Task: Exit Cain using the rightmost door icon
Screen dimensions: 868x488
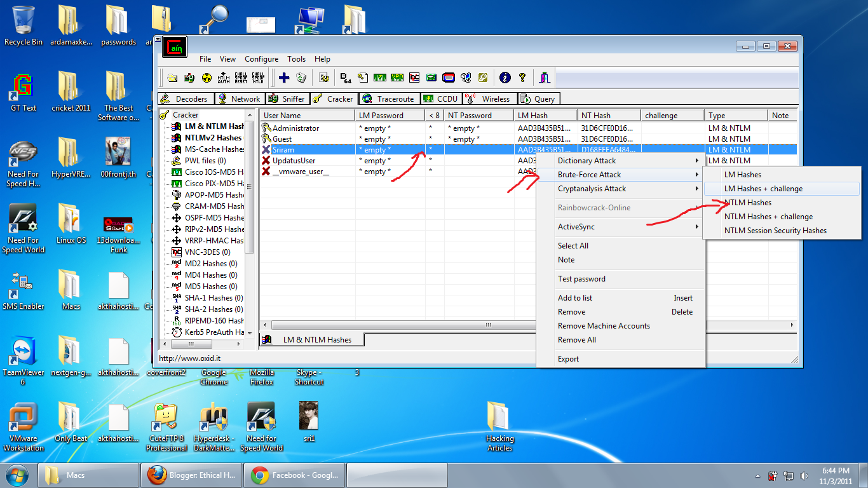Action: click(545, 77)
